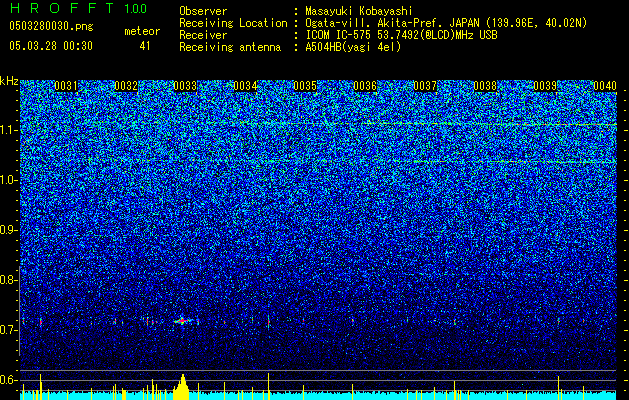Viewport: 629px width, 400px height.
Task: Click the receiver value ICOM IC-575 53.7492 MHz
Action: 401,35
